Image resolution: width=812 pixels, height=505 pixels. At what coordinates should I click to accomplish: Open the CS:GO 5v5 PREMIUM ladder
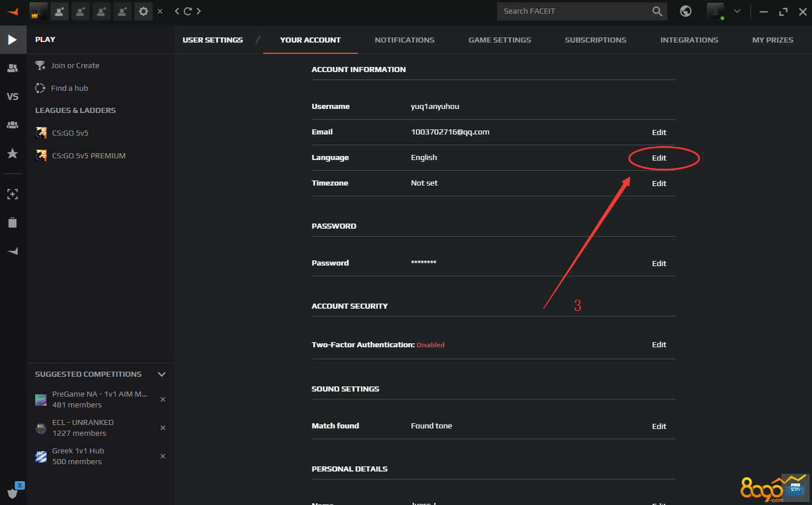click(x=89, y=156)
